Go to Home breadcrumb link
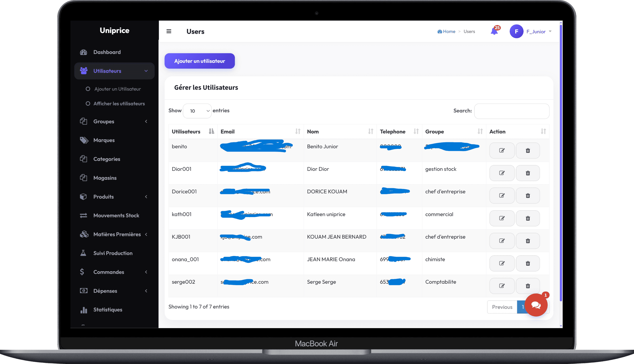Viewport: 634px width, 364px height. tap(447, 32)
